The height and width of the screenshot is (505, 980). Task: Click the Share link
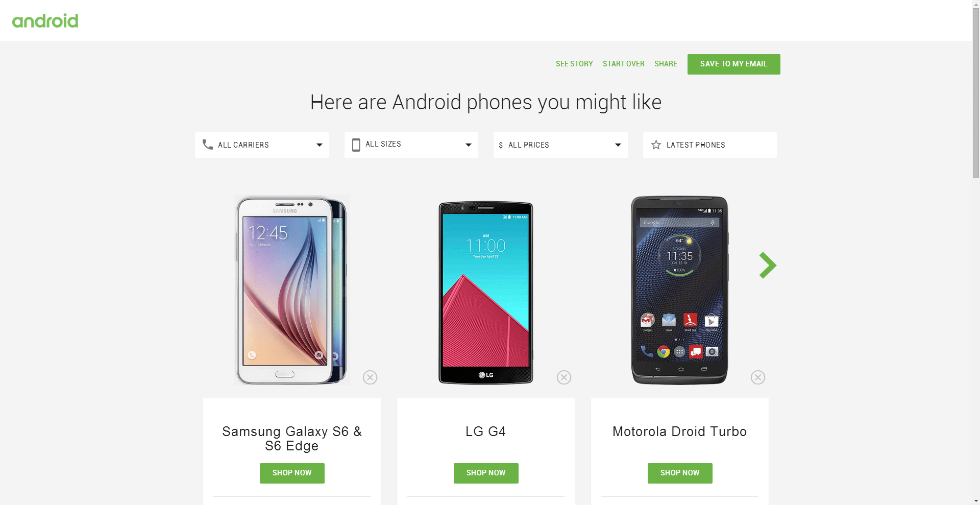pos(666,64)
